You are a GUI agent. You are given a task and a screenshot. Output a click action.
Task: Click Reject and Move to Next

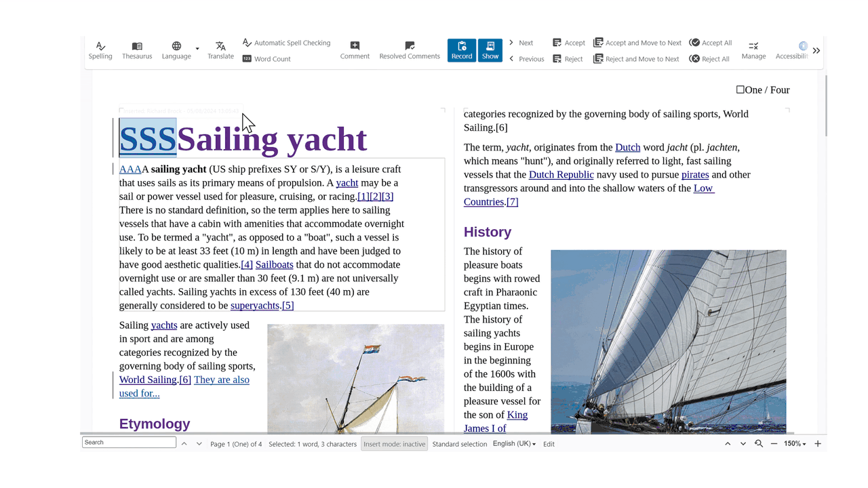click(636, 59)
